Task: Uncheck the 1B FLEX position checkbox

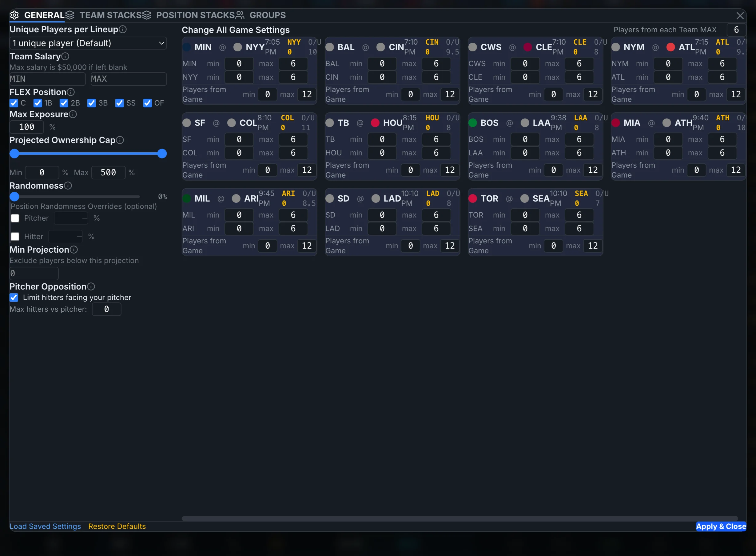Action: point(38,103)
